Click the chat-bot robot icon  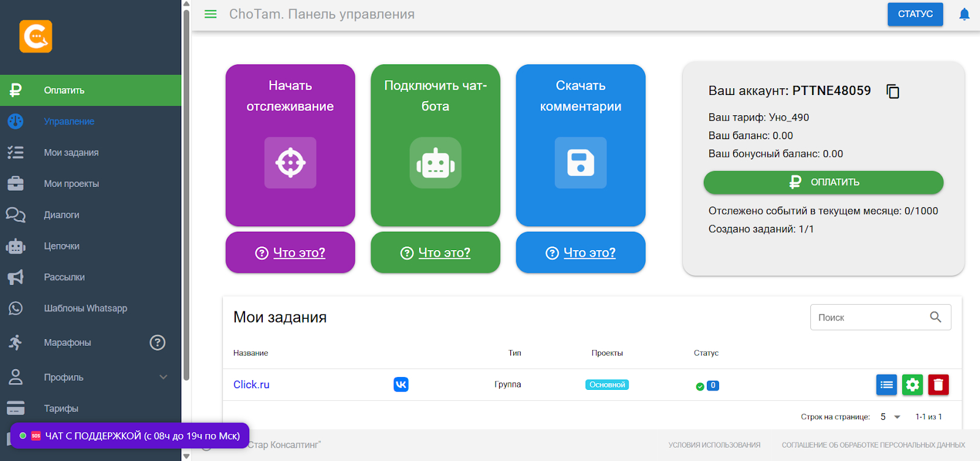click(x=435, y=162)
